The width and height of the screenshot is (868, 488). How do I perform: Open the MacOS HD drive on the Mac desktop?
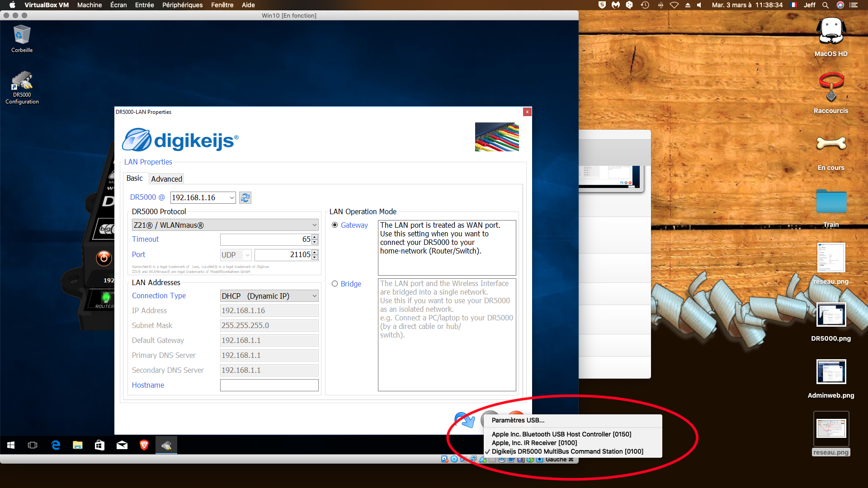click(831, 37)
